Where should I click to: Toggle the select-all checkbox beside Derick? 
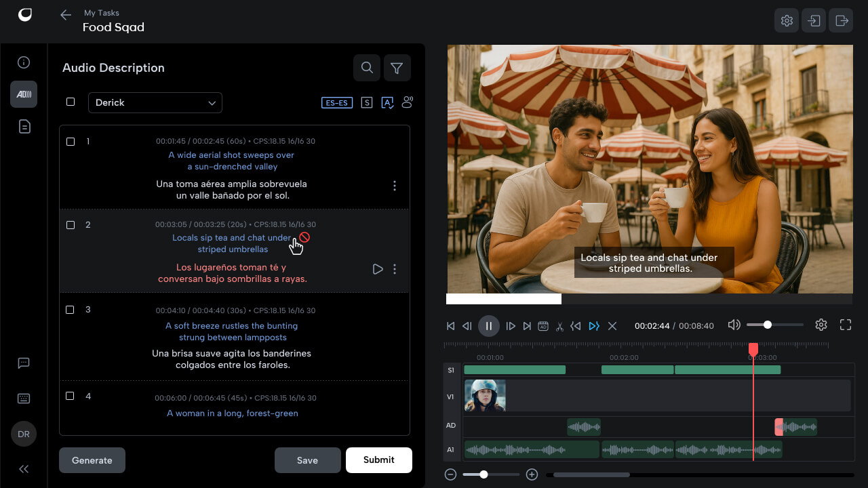71,102
